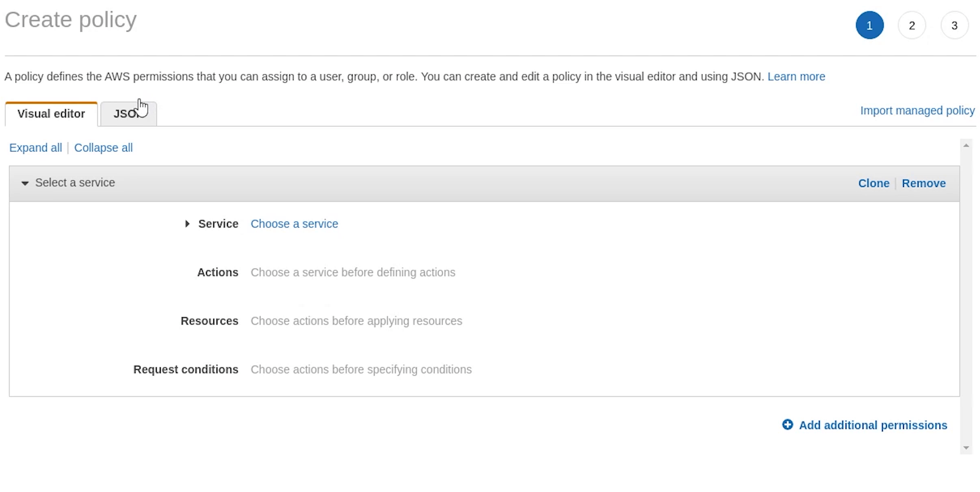The image size is (980, 492).
Task: Click Collapse all link
Action: click(103, 148)
